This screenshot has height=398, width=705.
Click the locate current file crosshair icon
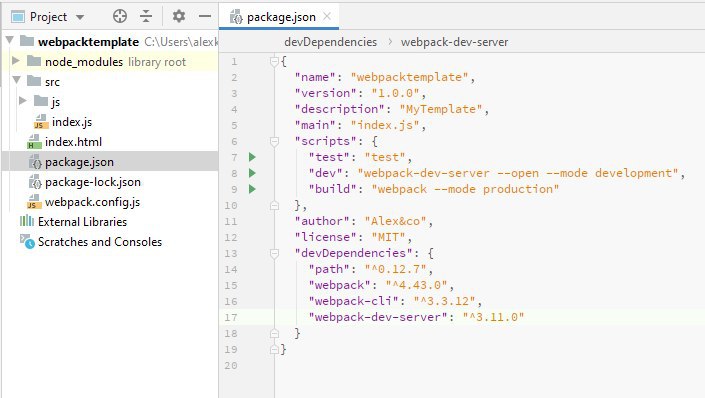click(x=120, y=17)
